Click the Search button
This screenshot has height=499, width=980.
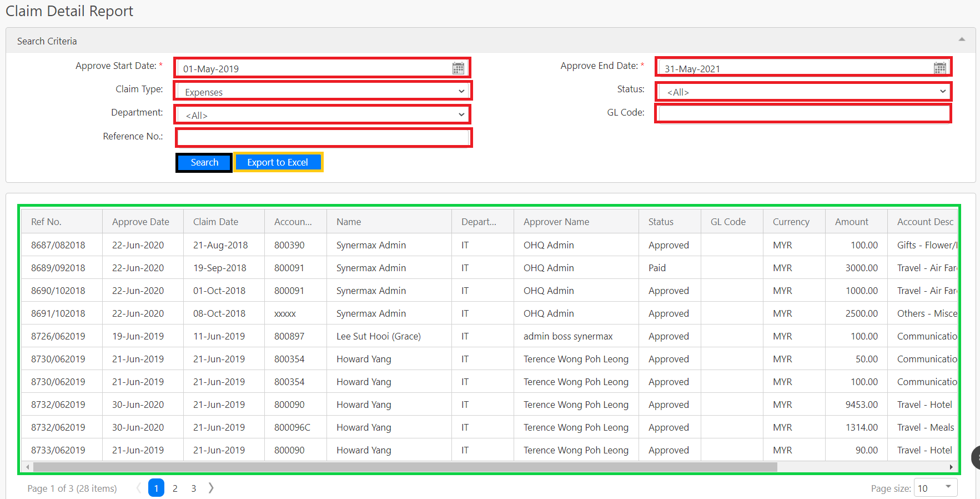click(x=204, y=162)
